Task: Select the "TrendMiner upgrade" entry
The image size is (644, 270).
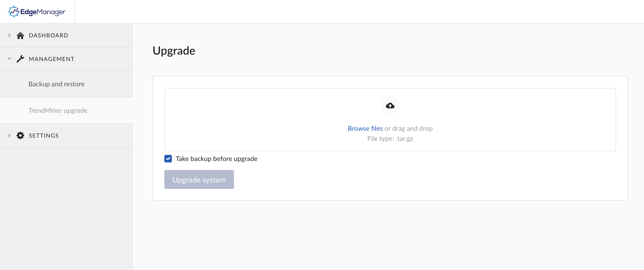Action: pyautogui.click(x=58, y=110)
